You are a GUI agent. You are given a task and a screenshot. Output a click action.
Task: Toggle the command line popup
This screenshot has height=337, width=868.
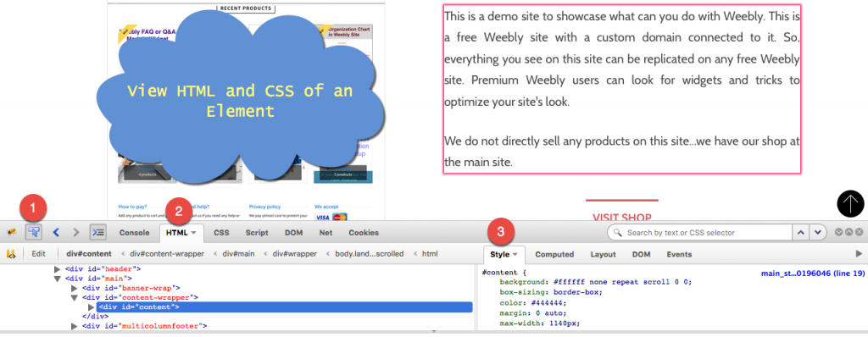[x=98, y=232]
